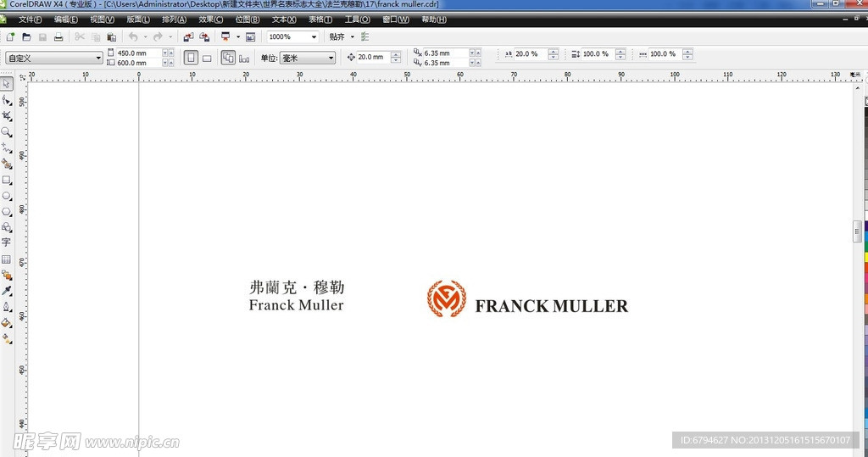868x457 pixels.
Task: Set portrait page orientation
Action: 191,58
